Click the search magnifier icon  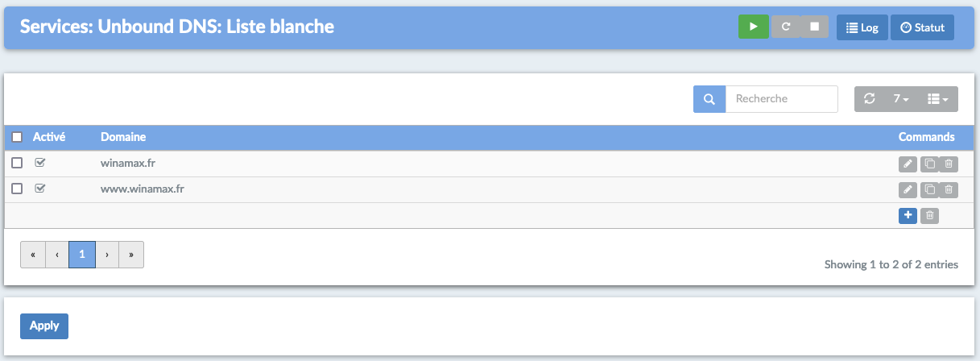[709, 99]
